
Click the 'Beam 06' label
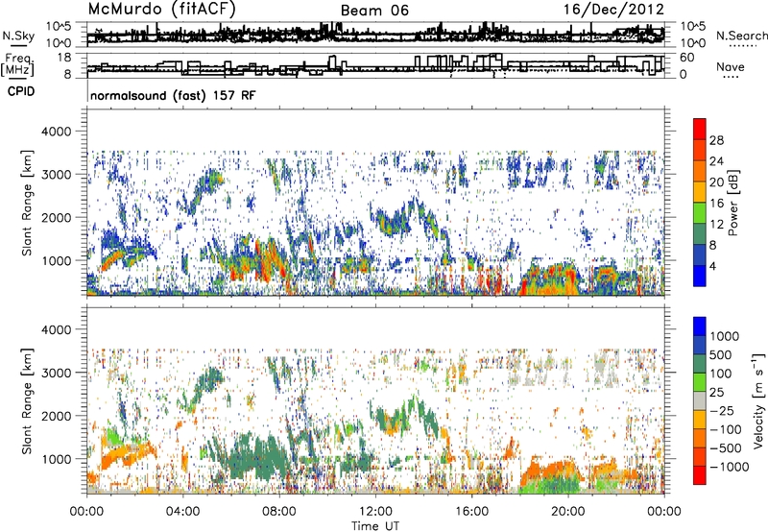(374, 11)
